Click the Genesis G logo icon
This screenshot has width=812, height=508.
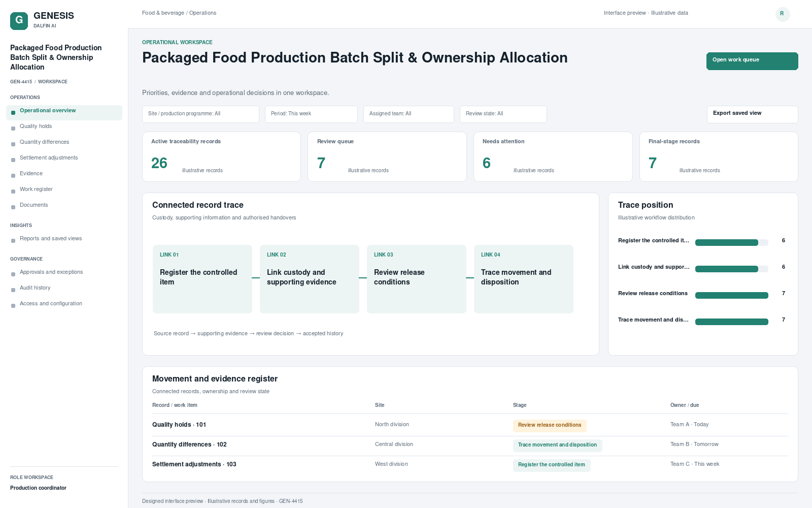click(19, 21)
